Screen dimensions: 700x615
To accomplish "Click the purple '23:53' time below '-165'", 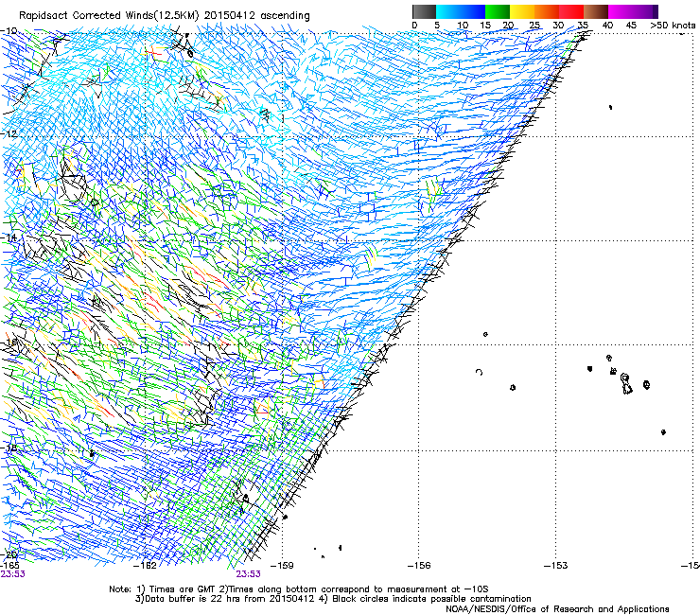I will tap(12, 574).
